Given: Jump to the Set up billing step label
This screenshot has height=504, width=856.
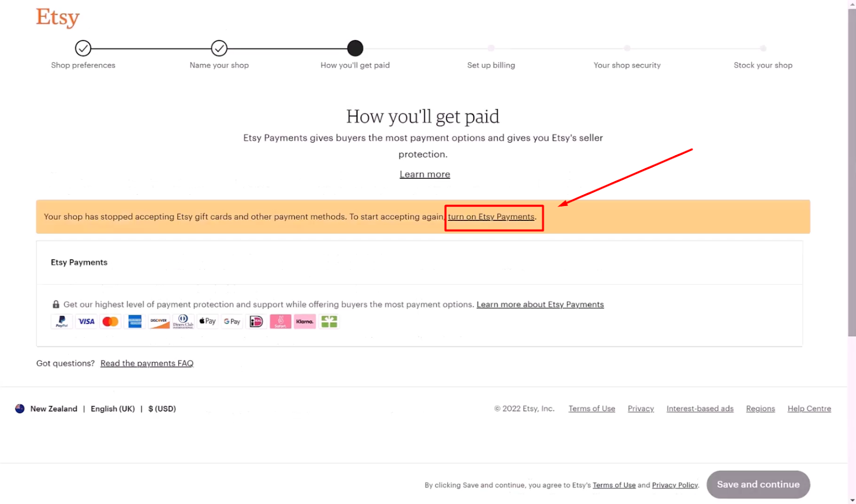Looking at the screenshot, I should (491, 65).
